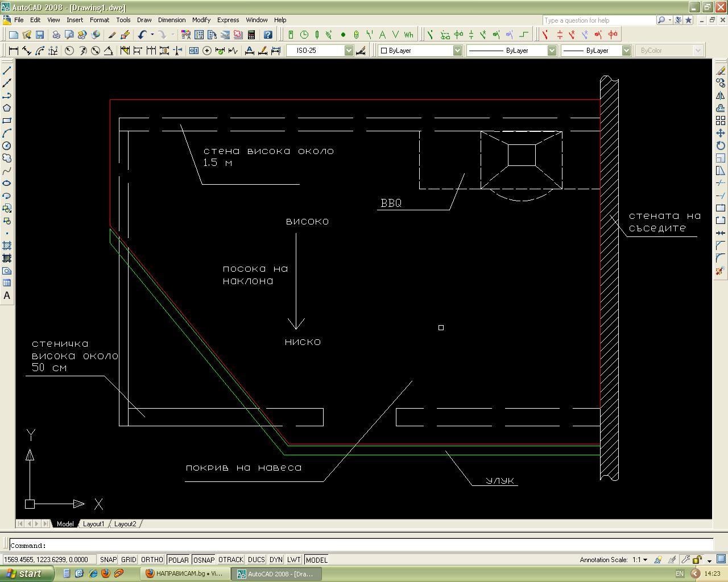Click the Save icon in the toolbar
Image resolution: width=728 pixels, height=582 pixels.
point(39,35)
